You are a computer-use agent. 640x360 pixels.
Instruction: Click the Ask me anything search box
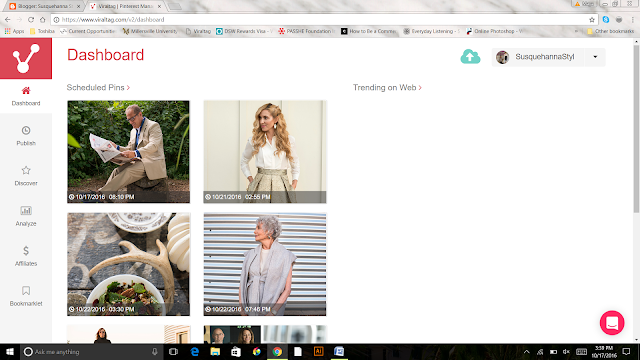[x=91, y=351]
